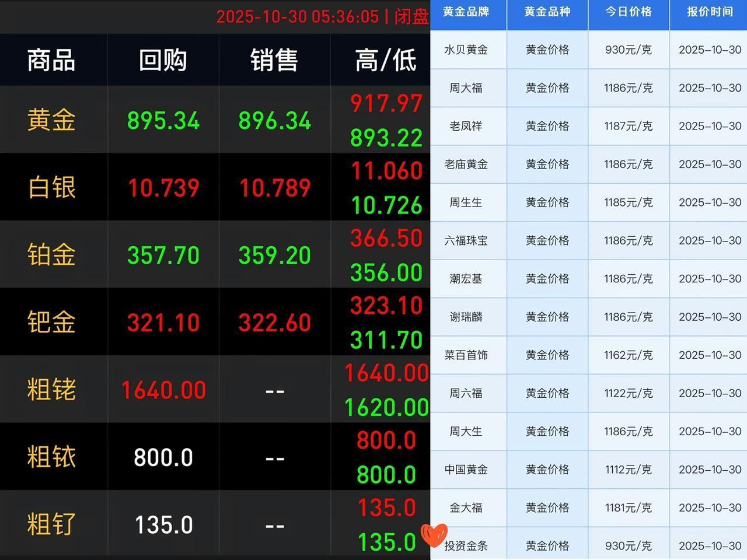The image size is (747, 560).
Task: Select the 粗钌 commodity row label
Action: tap(51, 524)
